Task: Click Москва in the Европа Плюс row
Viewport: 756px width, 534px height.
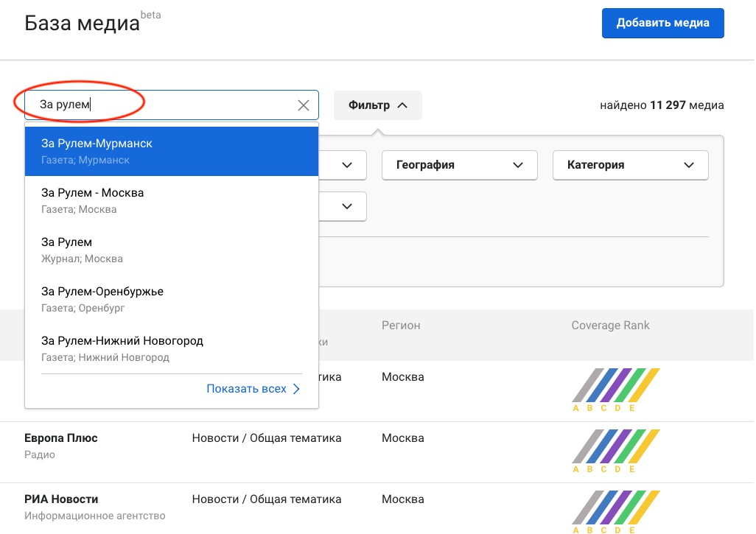Action: (402, 438)
